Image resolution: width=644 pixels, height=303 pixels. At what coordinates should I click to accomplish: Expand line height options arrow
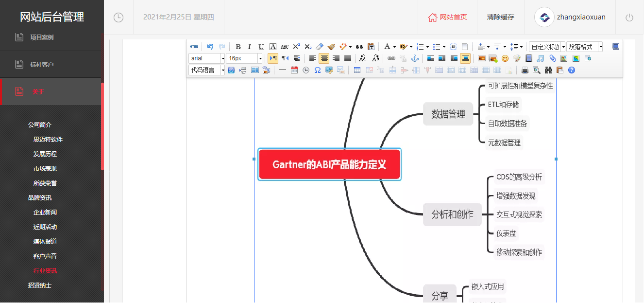click(521, 47)
